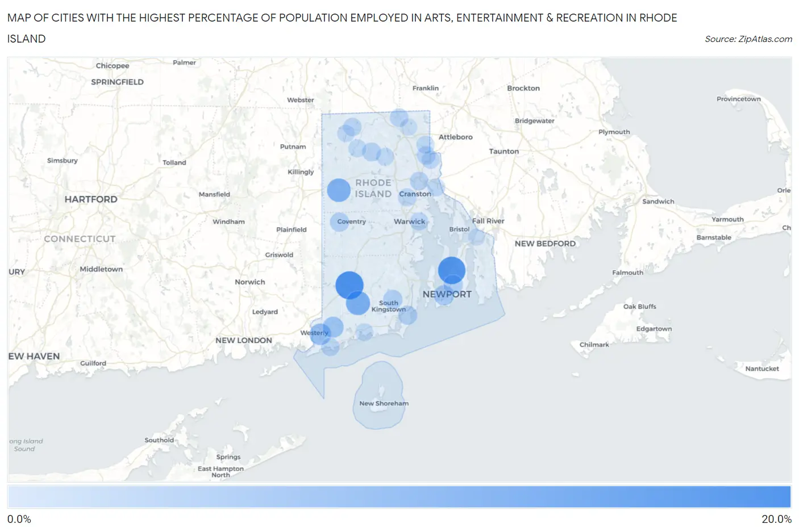Click the Brockton map label
The height and width of the screenshot is (532, 799).
pos(523,88)
